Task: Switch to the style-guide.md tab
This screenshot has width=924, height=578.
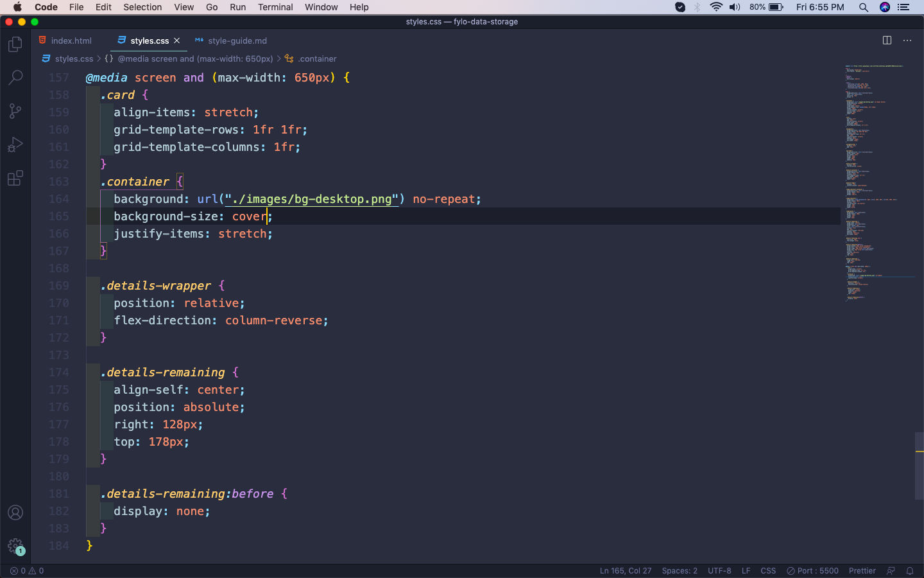Action: point(231,40)
